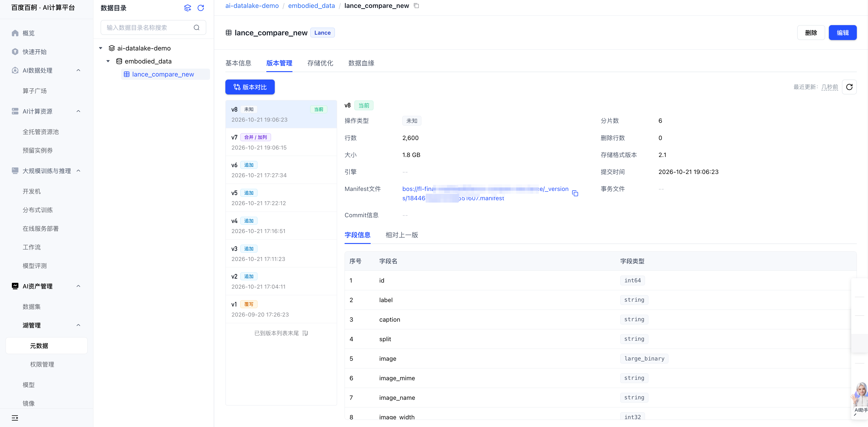Collapse the sidebar with bottom menu icon
Viewport: 868px width, 427px height.
[x=15, y=417]
